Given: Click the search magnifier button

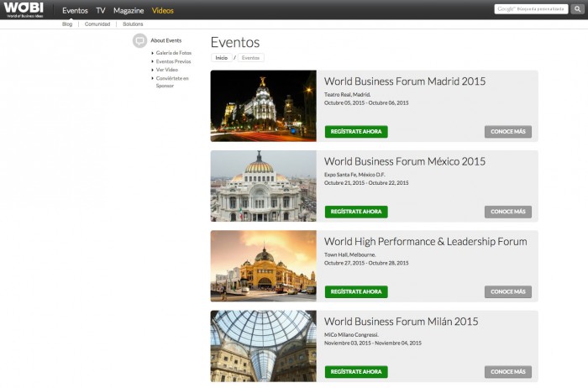Looking at the screenshot, I should tap(578, 9).
